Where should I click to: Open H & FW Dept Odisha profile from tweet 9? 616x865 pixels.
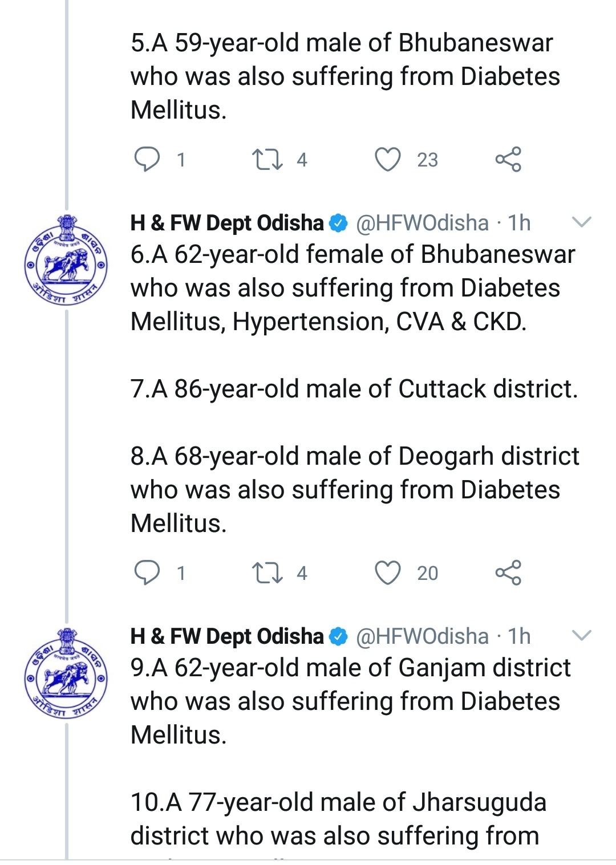click(227, 636)
